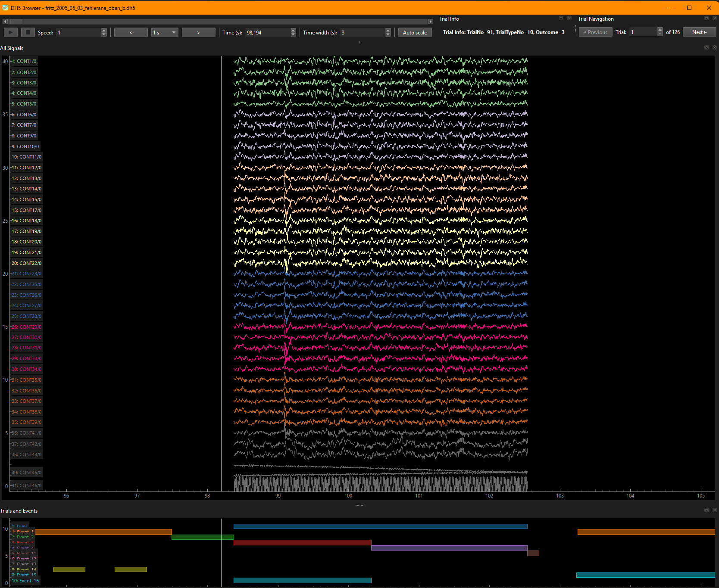
Task: Step forward with the '>' button
Action: click(x=198, y=32)
